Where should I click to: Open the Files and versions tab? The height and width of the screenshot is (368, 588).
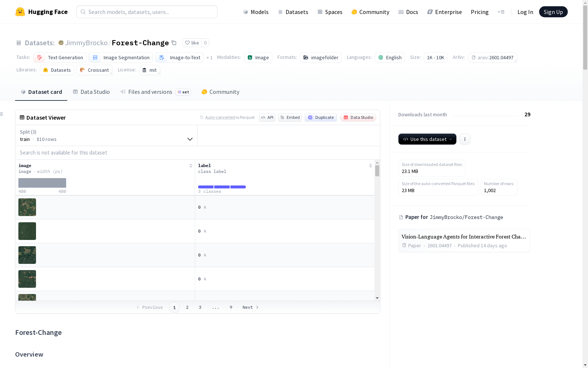point(155,92)
